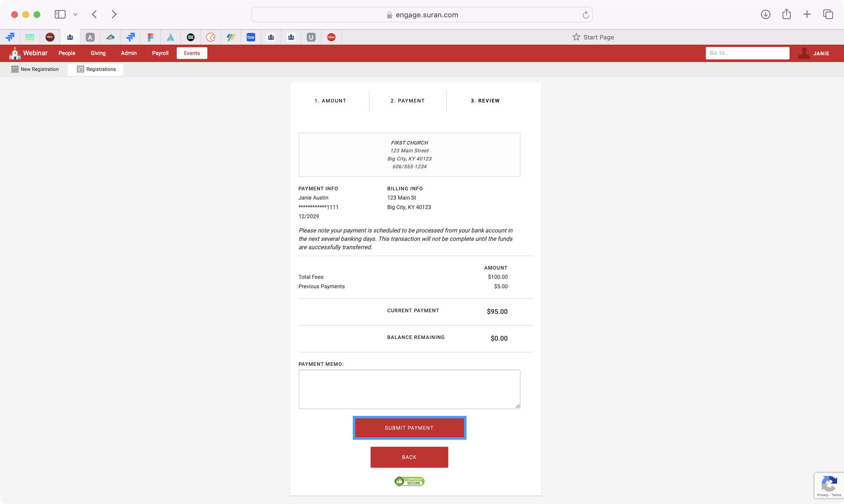This screenshot has height=504, width=844.
Task: Click the Submit Payment button
Action: (409, 428)
